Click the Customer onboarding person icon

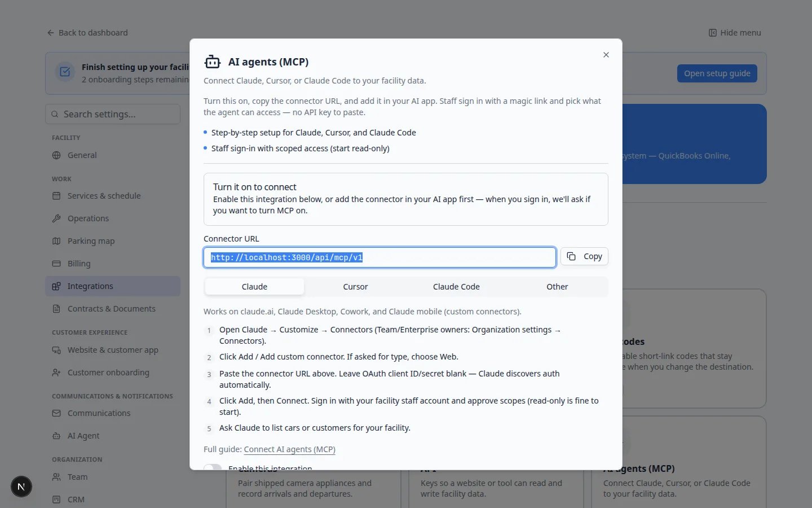(x=56, y=373)
